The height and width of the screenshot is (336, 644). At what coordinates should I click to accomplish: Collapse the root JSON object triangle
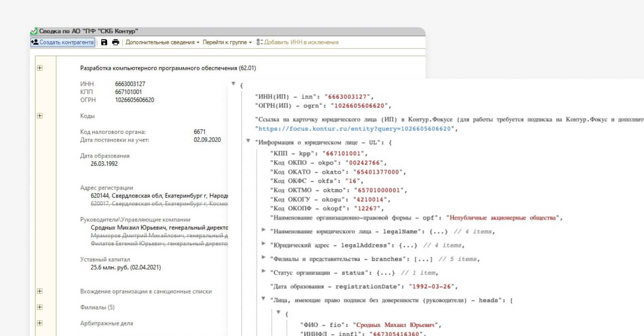233,84
